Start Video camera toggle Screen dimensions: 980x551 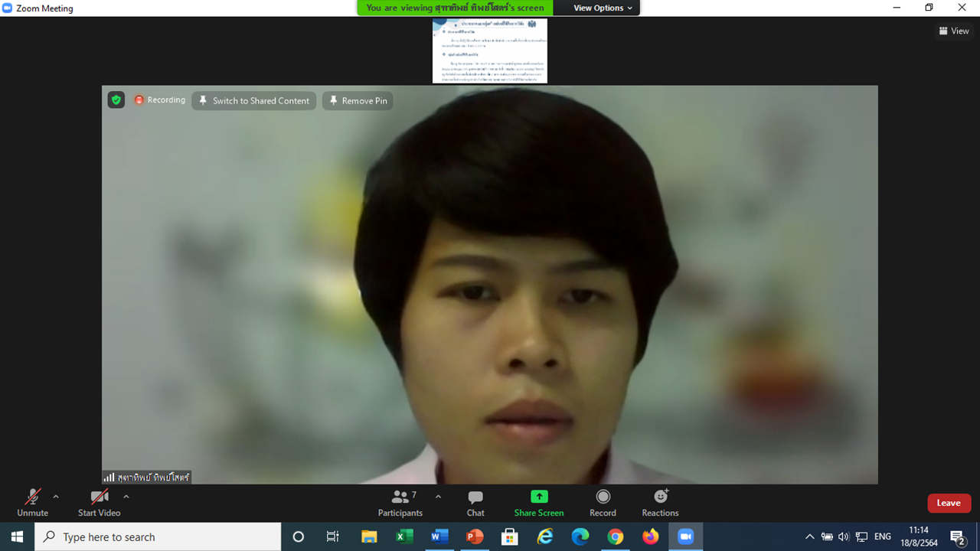coord(99,503)
